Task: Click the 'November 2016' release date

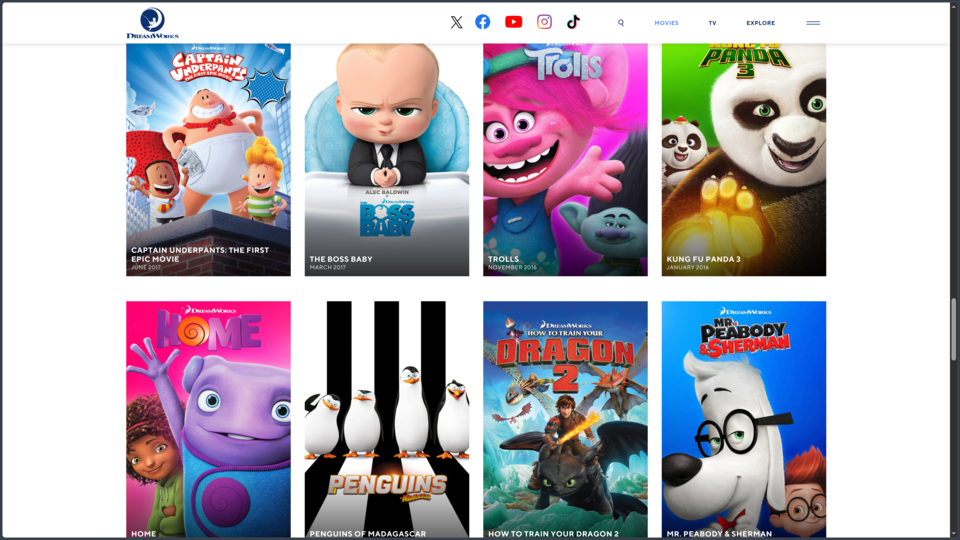Action: tap(512, 268)
